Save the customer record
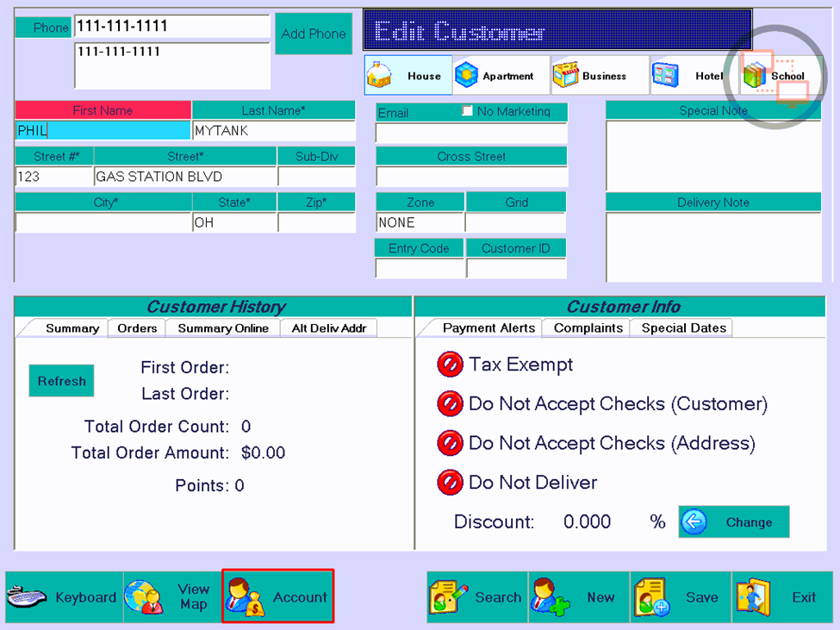Image resolution: width=840 pixels, height=630 pixels. (681, 596)
